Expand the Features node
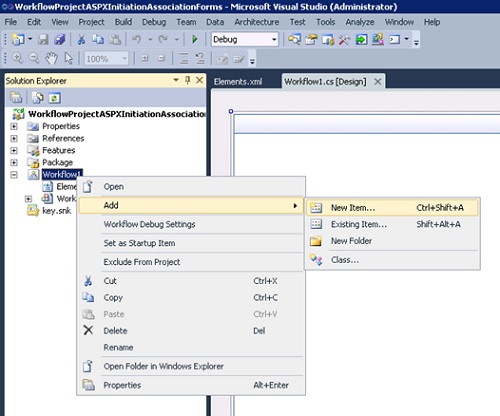The height and width of the screenshot is (416, 500). point(14,150)
